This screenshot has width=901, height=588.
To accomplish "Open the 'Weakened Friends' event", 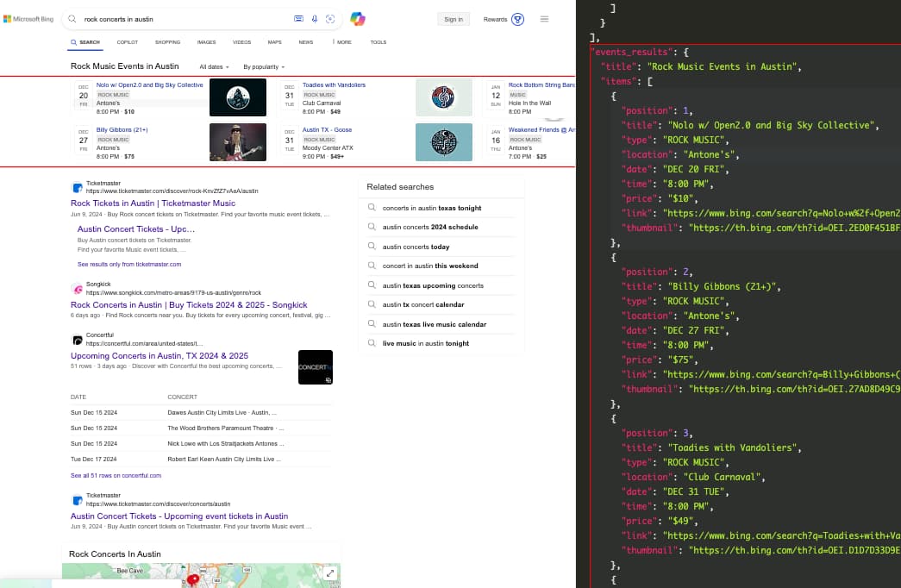I will coord(541,130).
